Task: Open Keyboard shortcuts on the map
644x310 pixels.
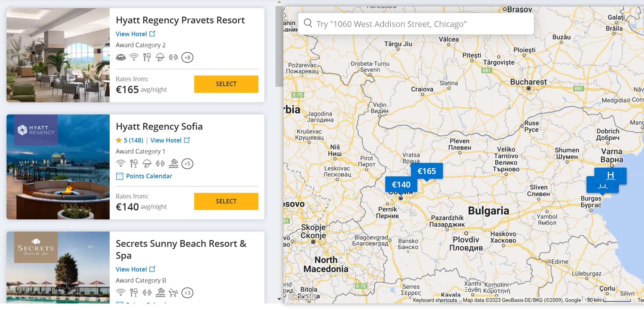Action: point(435,300)
